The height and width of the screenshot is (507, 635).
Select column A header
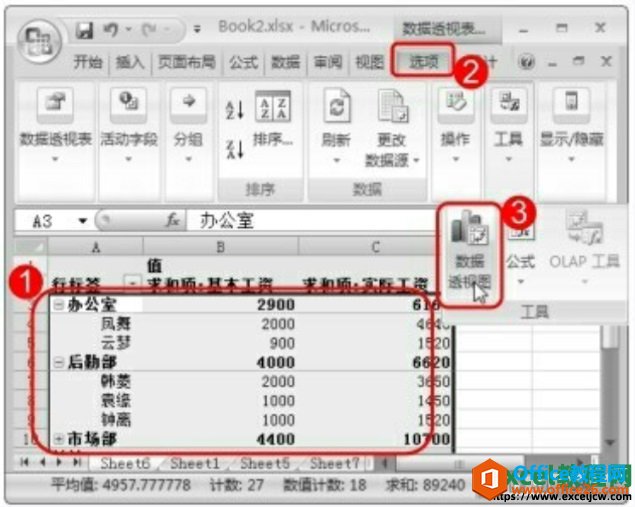[x=95, y=247]
